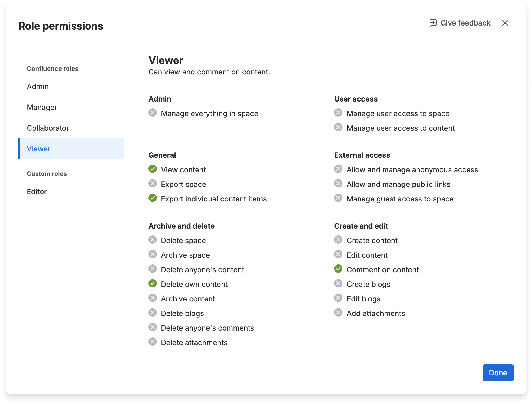Click the green check beside "Export individual content items"

pos(153,198)
